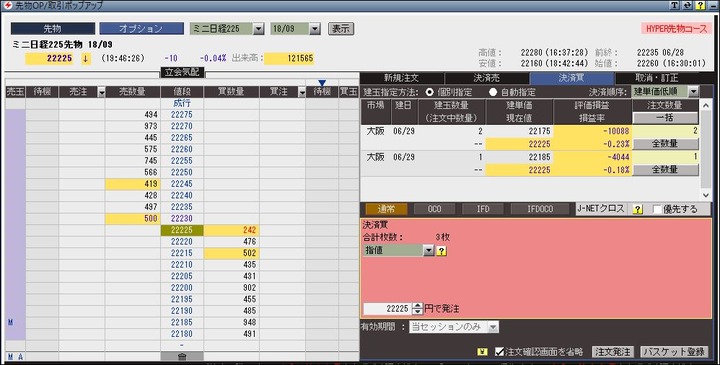This screenshot has width=720, height=365.
Task: Click the 一括 button
Action: click(x=665, y=118)
